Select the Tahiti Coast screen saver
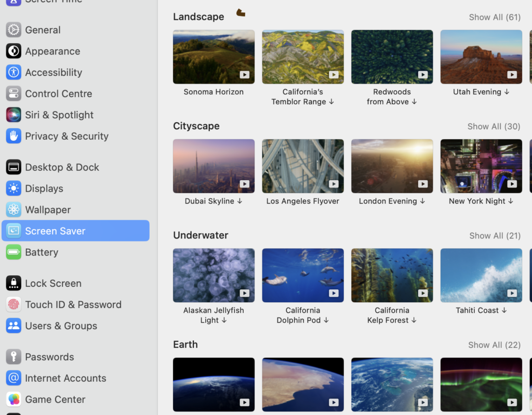532x415 pixels. tap(481, 275)
